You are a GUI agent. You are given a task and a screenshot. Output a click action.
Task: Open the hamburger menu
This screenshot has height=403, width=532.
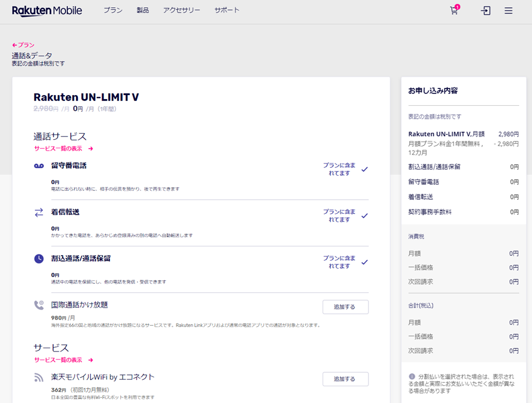pyautogui.click(x=508, y=11)
